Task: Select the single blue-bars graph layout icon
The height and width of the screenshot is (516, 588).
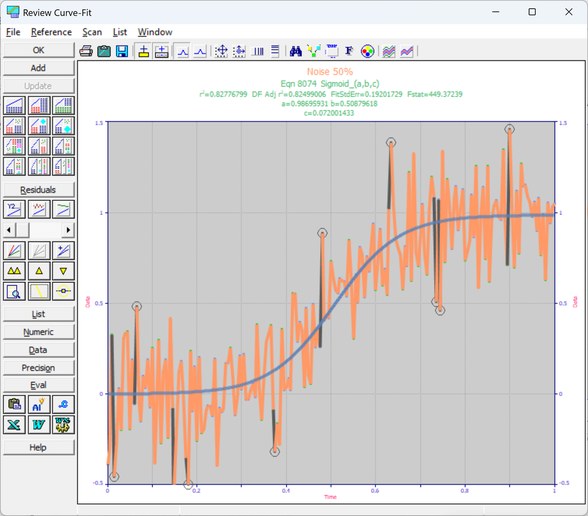Action: 15,105
